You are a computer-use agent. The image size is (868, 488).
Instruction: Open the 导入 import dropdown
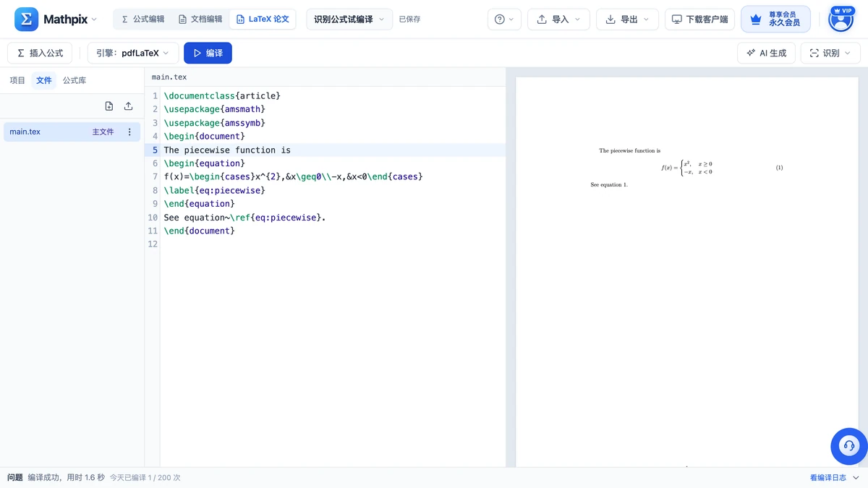[558, 20]
